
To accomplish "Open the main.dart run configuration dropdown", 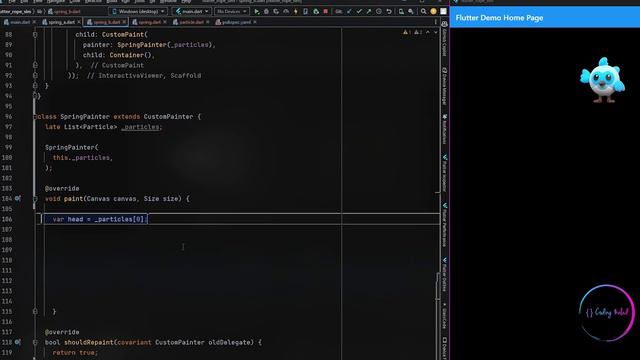I will (192, 11).
